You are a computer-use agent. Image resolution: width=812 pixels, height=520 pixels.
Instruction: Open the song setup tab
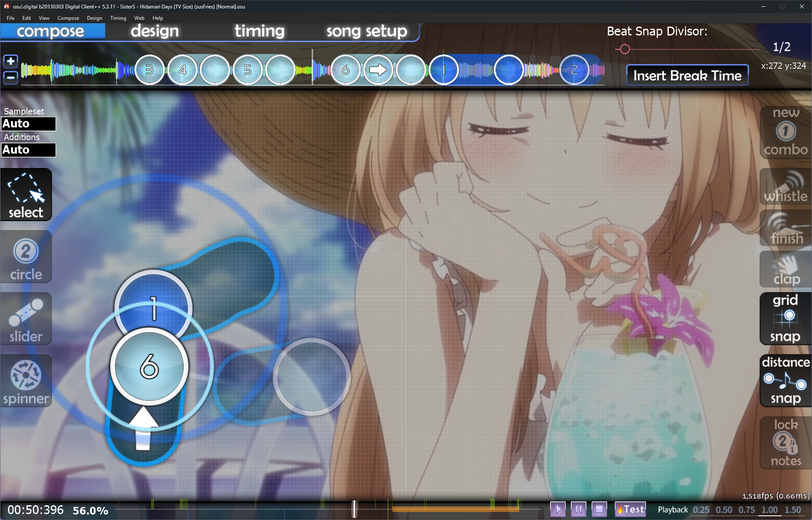367,31
